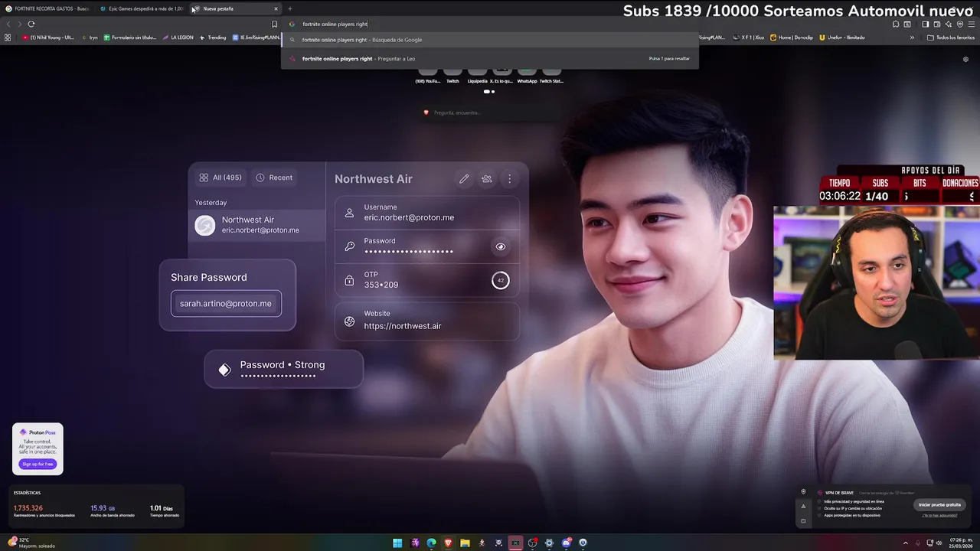This screenshot has width=980, height=551.
Task: Open Settings gear on taskbar
Action: click(x=549, y=543)
